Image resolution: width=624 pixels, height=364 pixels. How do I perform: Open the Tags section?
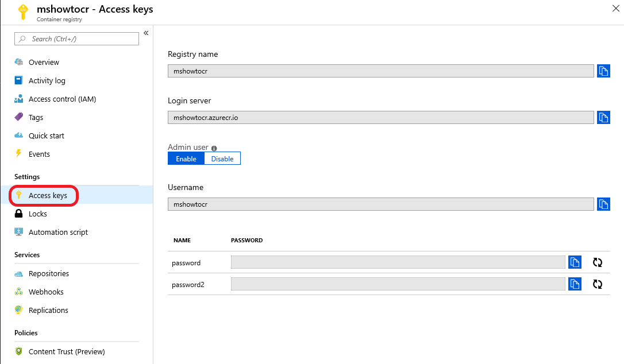pyautogui.click(x=36, y=117)
